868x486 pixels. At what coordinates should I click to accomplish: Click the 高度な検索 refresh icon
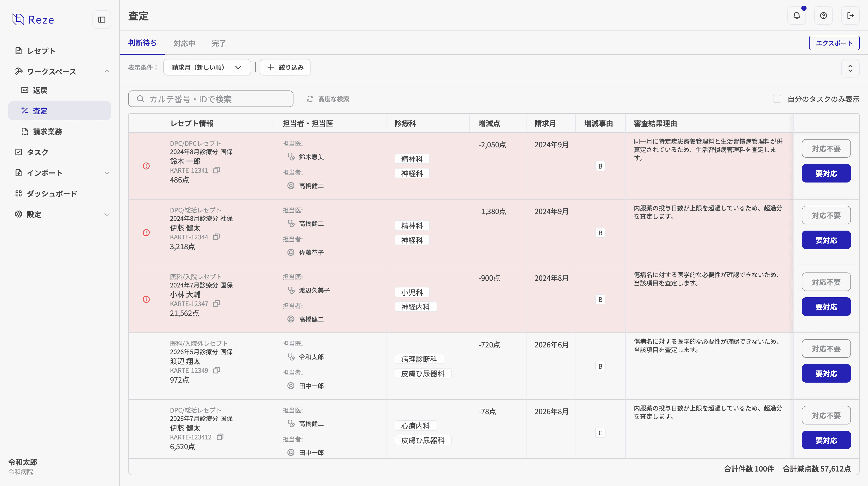(x=310, y=99)
